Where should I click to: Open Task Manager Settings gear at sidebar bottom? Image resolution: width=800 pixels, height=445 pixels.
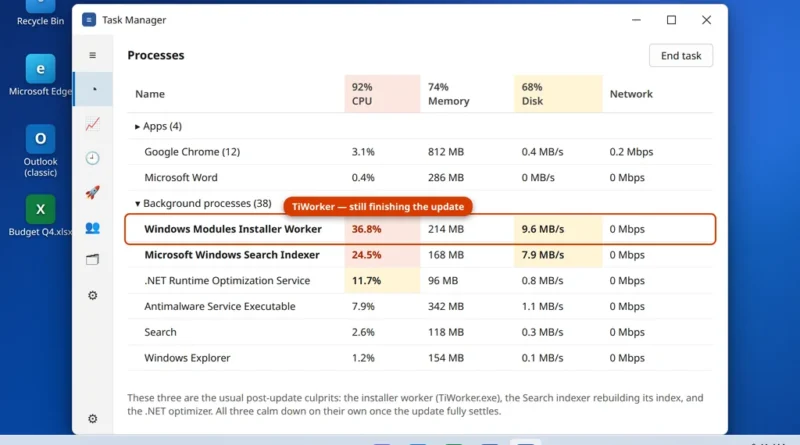(92, 419)
